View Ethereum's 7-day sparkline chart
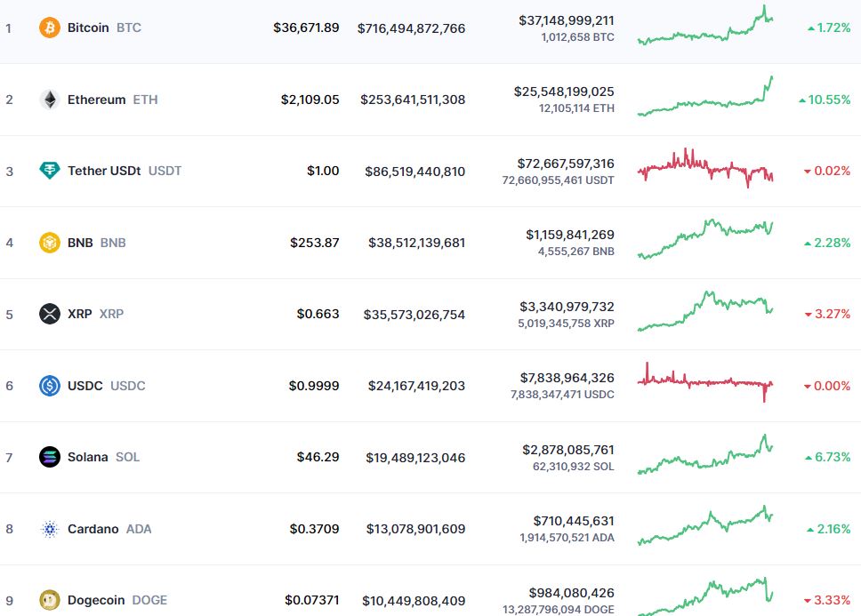Screen dimensions: 861x616 pyautogui.click(x=705, y=96)
